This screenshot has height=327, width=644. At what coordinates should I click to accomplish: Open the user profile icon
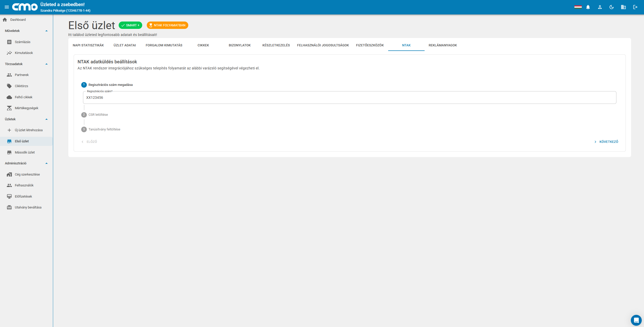point(600,7)
